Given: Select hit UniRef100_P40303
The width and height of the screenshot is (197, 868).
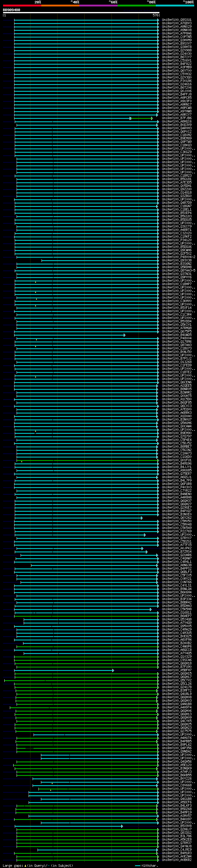Looking at the screenshot, I should 176,487.
